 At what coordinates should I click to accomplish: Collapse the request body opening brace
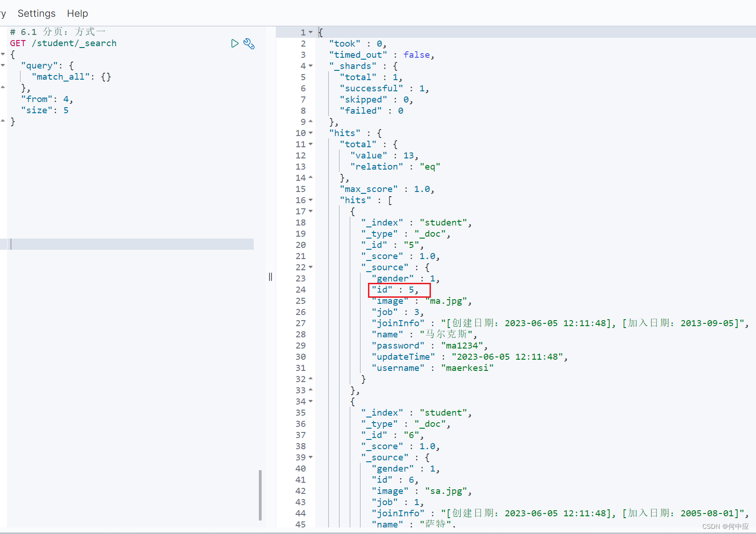coord(3,54)
